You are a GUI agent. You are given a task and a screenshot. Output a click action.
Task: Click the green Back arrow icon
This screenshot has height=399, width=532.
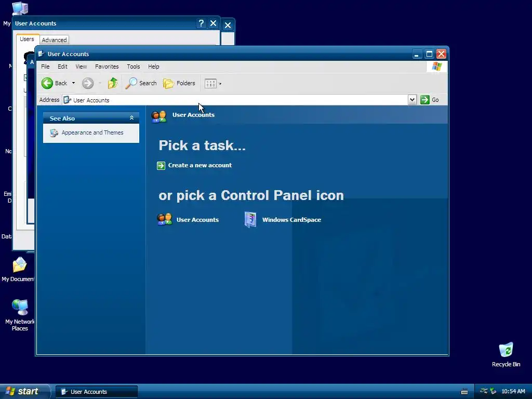(x=47, y=83)
